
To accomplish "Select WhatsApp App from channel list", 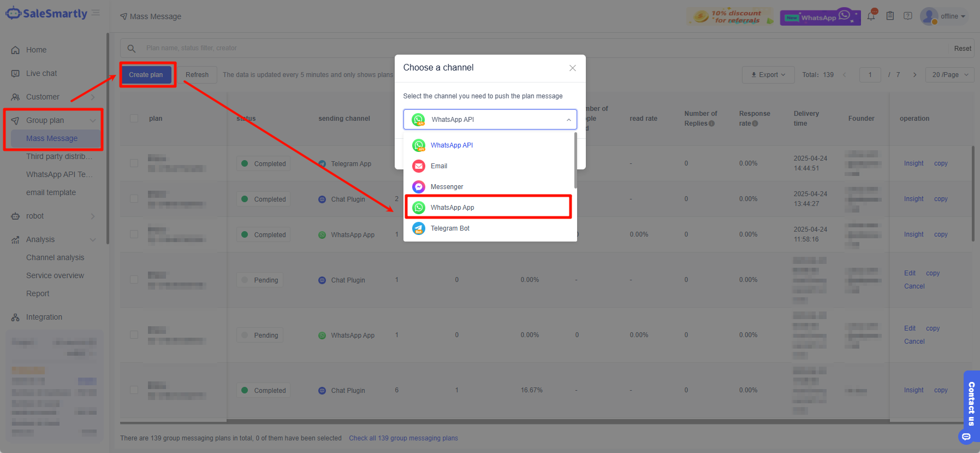I will 488,208.
